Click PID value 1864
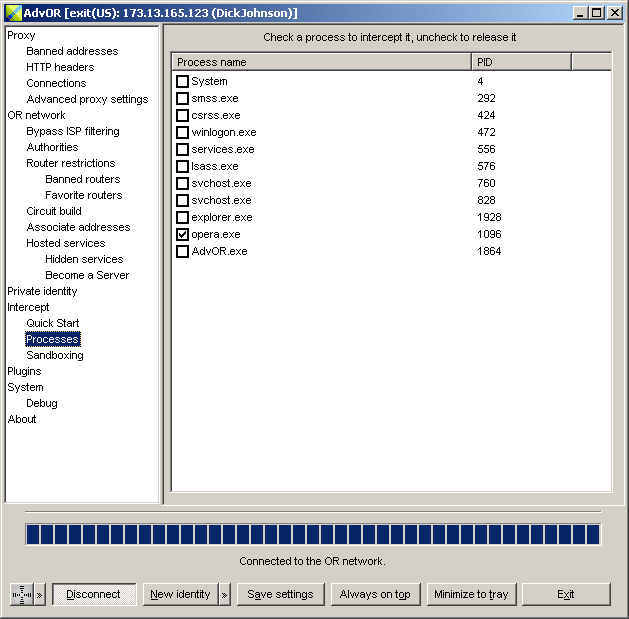 [489, 252]
